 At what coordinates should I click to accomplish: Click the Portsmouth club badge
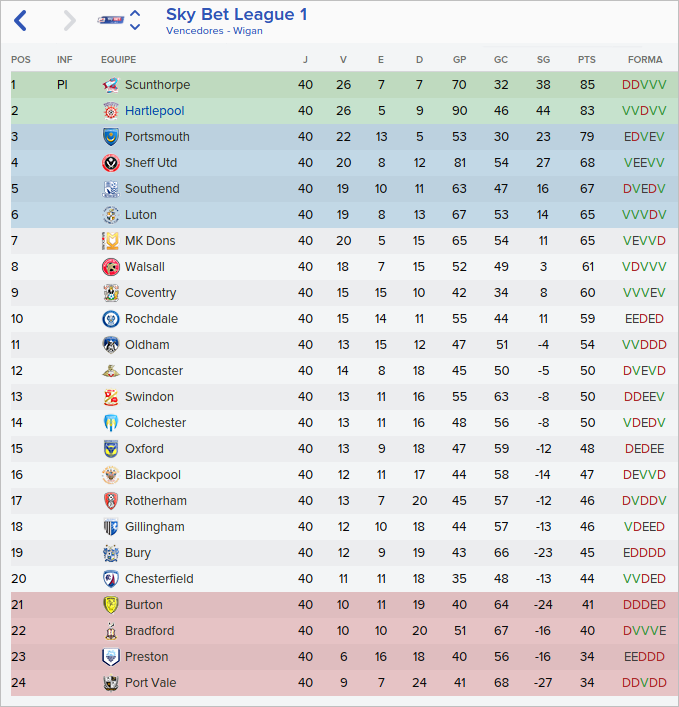pyautogui.click(x=110, y=137)
